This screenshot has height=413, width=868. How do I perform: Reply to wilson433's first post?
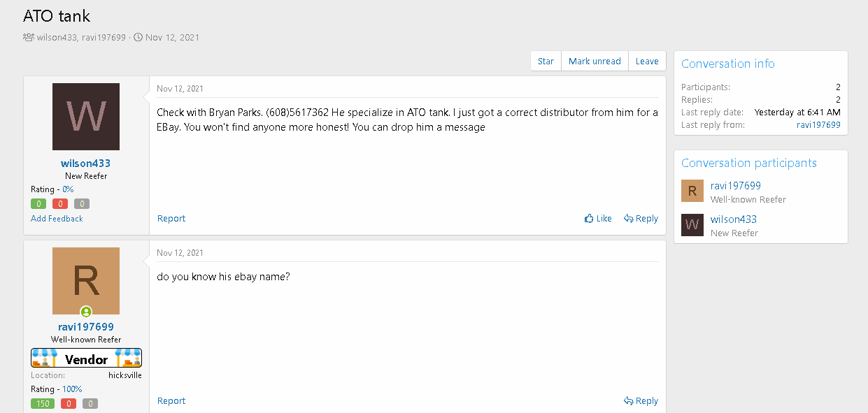point(641,219)
